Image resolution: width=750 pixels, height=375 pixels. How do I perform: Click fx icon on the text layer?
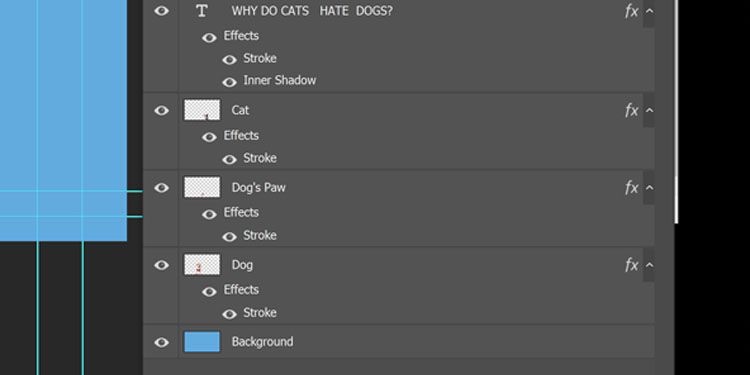631,11
